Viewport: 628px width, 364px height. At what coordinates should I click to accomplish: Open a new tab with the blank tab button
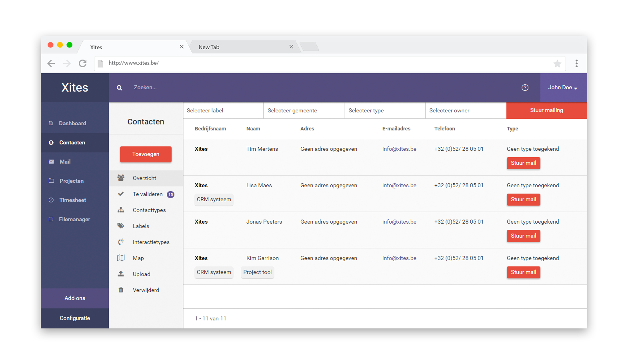[x=309, y=47]
